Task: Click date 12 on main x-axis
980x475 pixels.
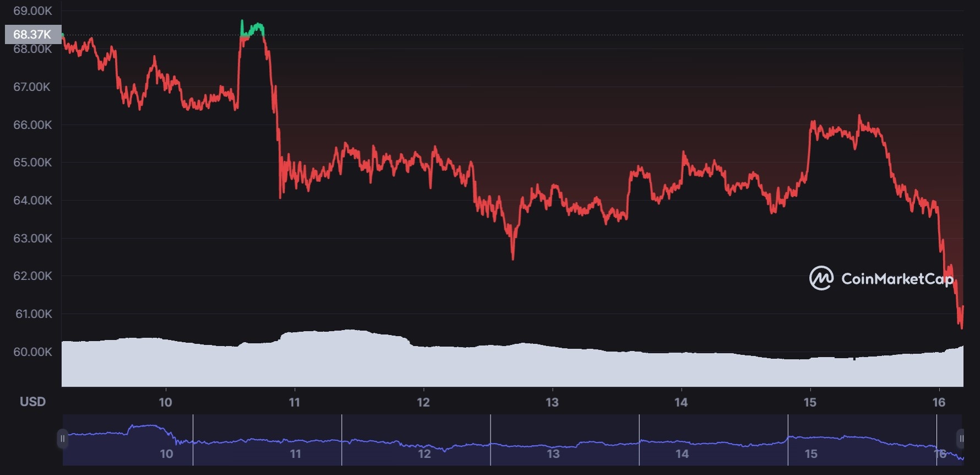Action: [x=423, y=402]
